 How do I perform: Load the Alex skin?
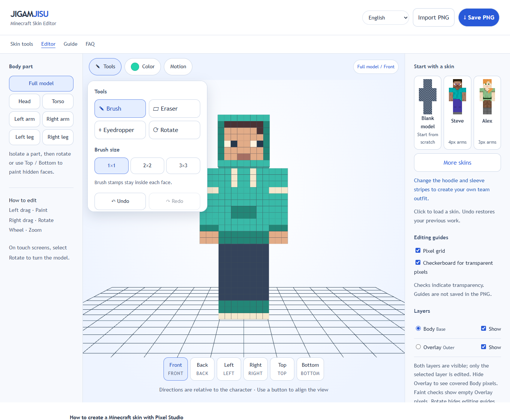(487, 112)
